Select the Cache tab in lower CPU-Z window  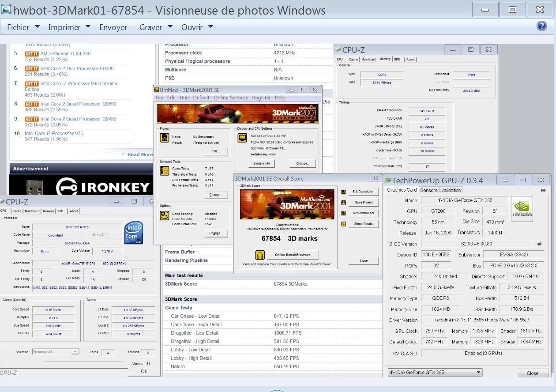[17, 211]
